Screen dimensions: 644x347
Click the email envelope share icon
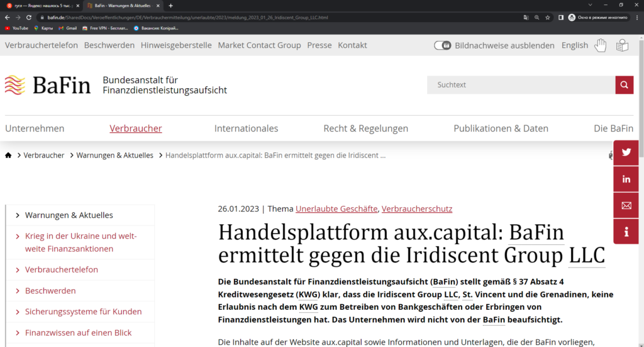coord(626,205)
